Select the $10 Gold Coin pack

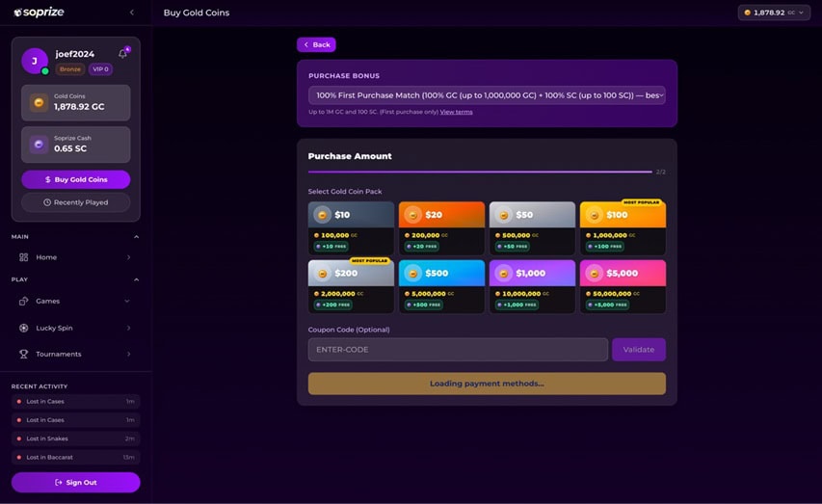(351, 228)
